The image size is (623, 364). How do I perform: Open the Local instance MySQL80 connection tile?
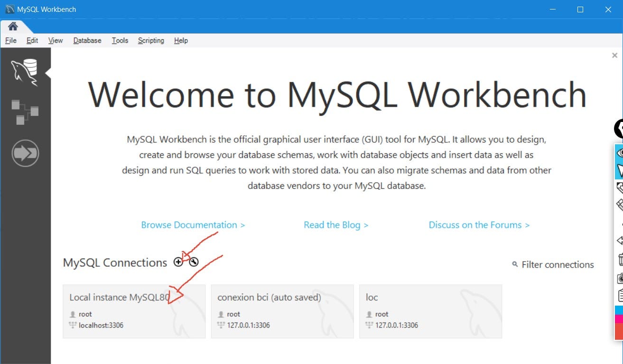click(134, 311)
